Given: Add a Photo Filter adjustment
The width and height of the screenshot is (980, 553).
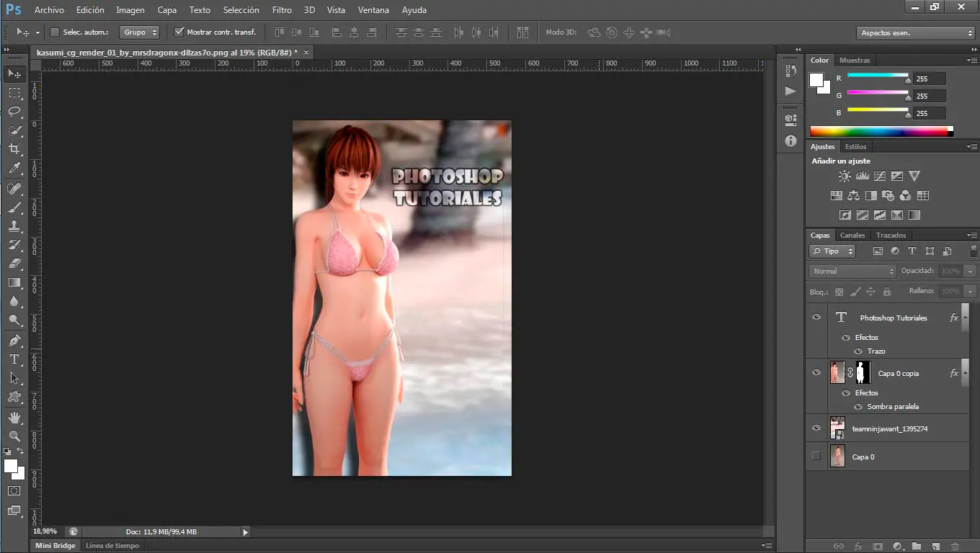Looking at the screenshot, I should 888,195.
